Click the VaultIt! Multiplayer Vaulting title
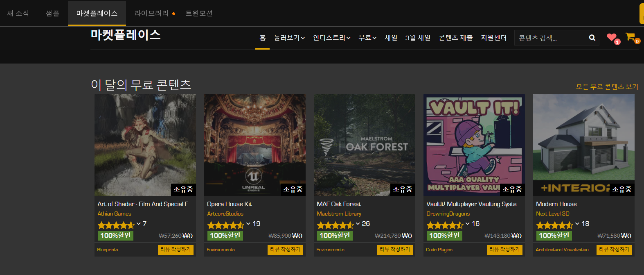This screenshot has width=644, height=275. (473, 204)
